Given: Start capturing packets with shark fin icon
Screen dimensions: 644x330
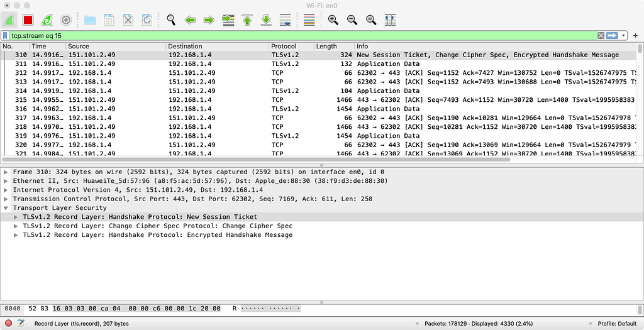Looking at the screenshot, I should (x=9, y=19).
